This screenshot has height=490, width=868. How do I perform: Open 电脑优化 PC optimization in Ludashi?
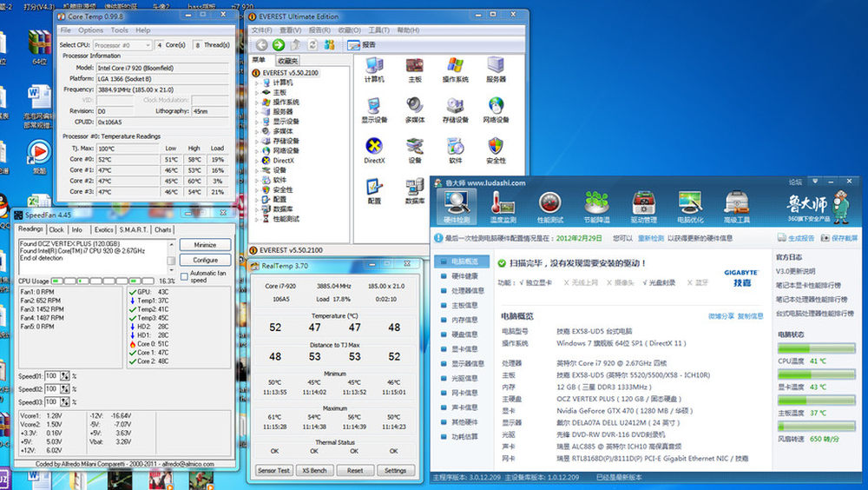690,207
